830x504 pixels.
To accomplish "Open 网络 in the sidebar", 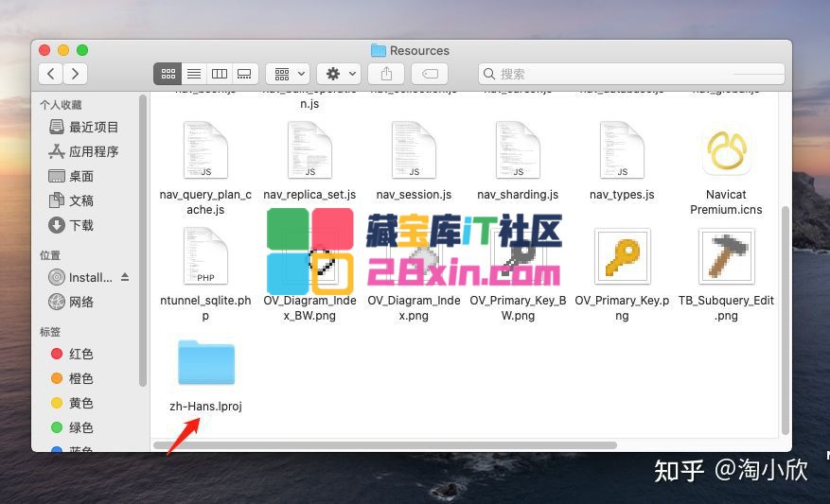I will pyautogui.click(x=72, y=302).
